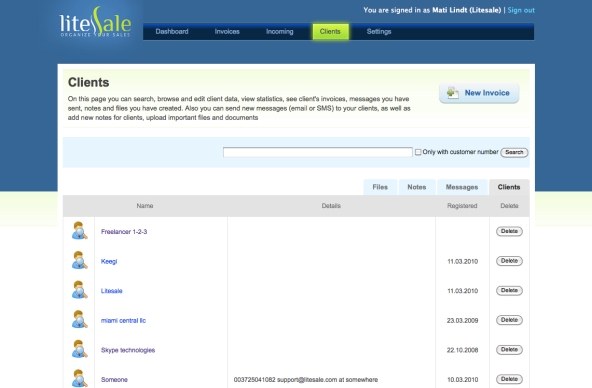Image resolution: width=592 pixels, height=388 pixels.
Task: Open Settings in the navigation bar
Action: coord(379,31)
